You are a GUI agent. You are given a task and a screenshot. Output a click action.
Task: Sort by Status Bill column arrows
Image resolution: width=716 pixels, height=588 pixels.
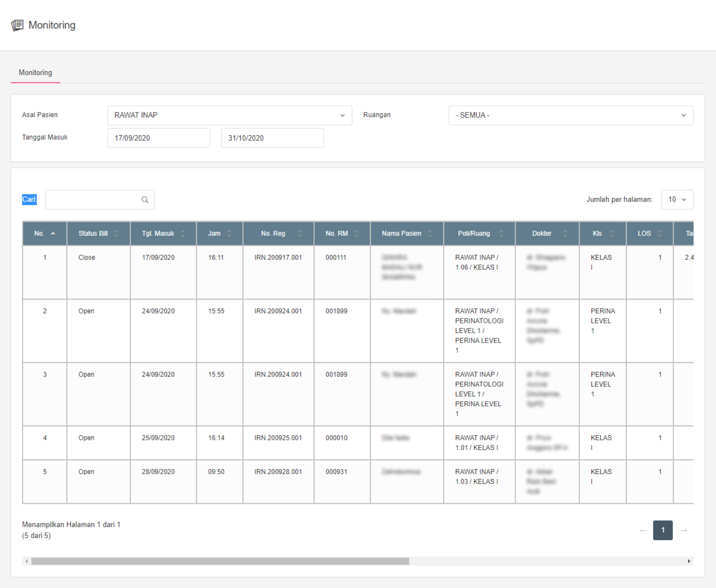[117, 233]
